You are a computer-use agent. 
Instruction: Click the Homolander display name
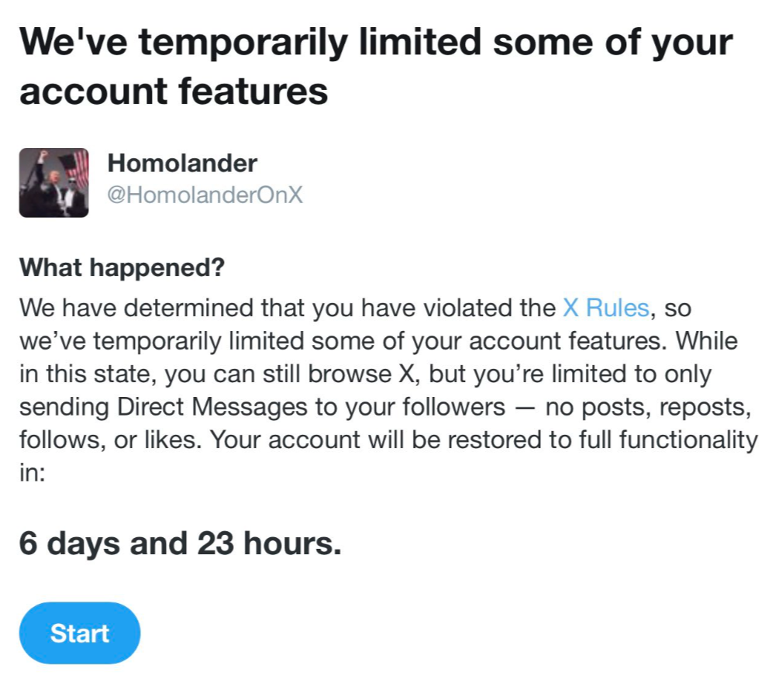[x=182, y=164]
